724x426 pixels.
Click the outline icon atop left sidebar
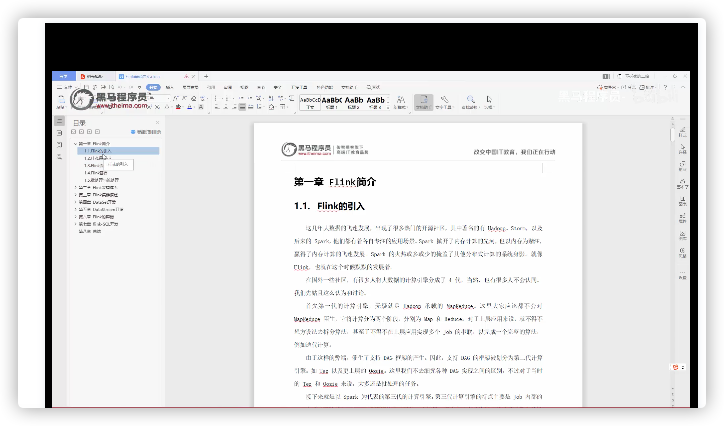(x=60, y=121)
